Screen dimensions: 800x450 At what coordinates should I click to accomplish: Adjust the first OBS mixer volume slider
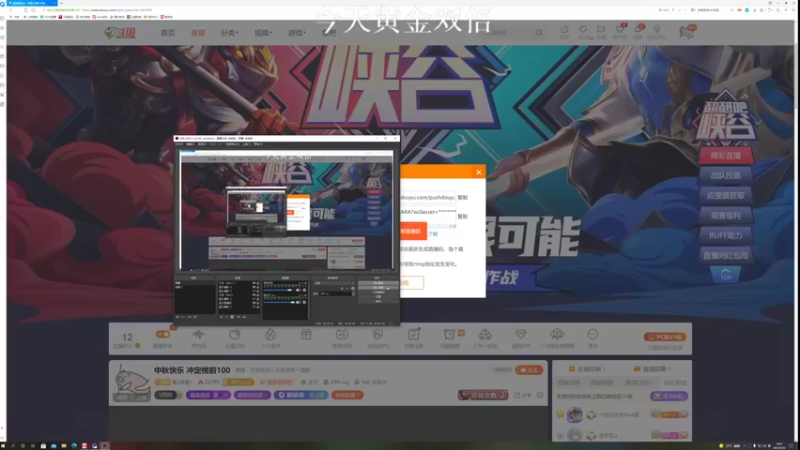pos(279,290)
